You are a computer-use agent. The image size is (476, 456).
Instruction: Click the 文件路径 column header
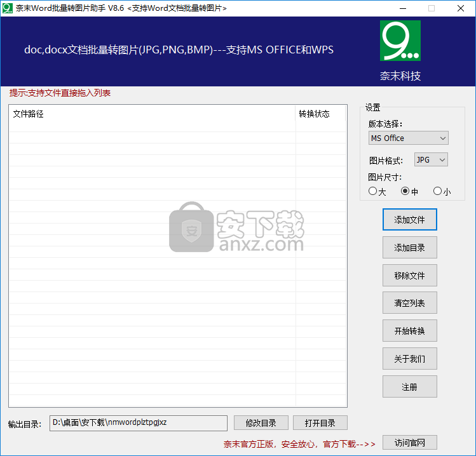click(152, 114)
